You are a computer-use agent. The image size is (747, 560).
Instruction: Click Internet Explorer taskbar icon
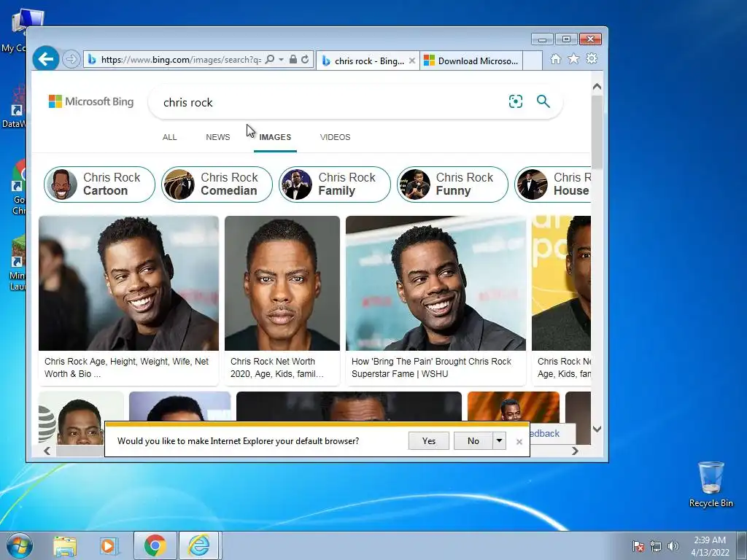coord(198,545)
